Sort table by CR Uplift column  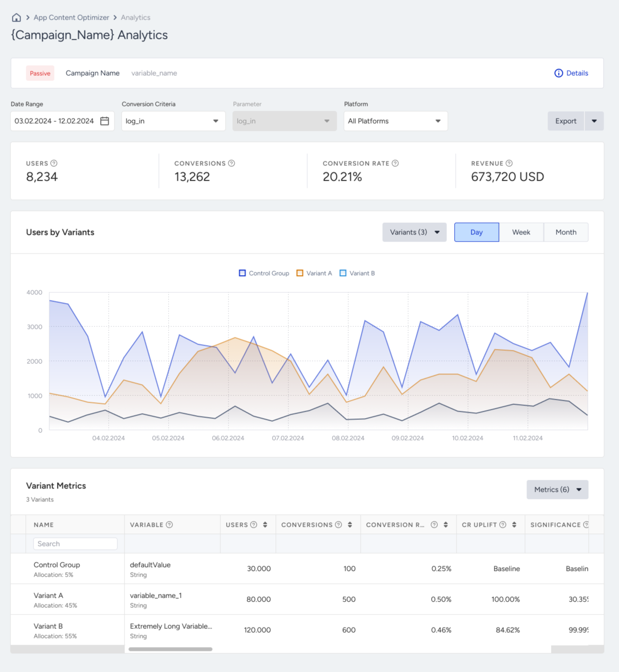pos(514,525)
